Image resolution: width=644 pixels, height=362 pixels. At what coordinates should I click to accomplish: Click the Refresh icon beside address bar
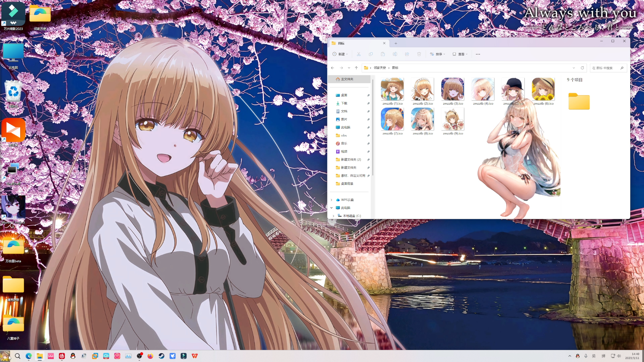[x=582, y=68]
